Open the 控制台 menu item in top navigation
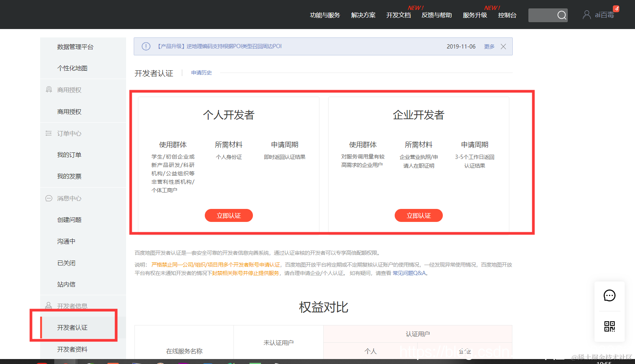The image size is (635, 364). pyautogui.click(x=507, y=15)
